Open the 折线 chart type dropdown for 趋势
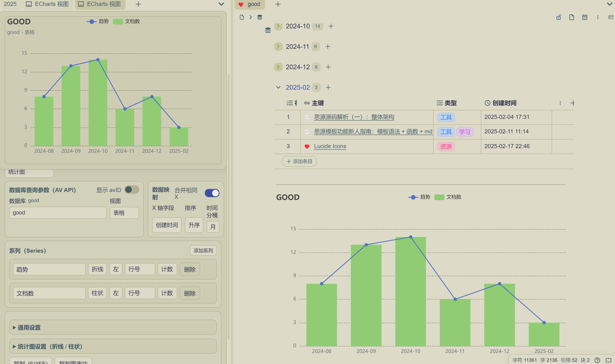 pyautogui.click(x=97, y=269)
